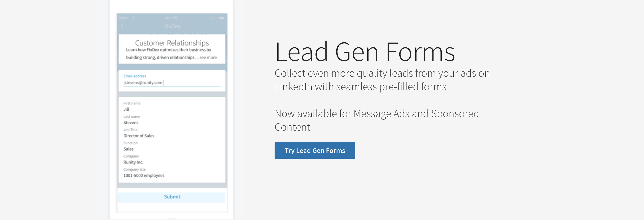Click the Job Title value Director of Sales

click(x=139, y=136)
